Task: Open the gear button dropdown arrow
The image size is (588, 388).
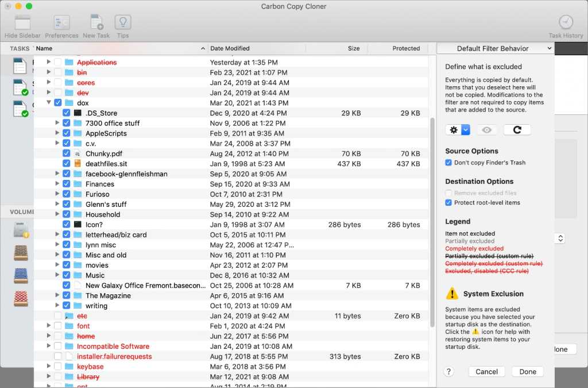Action: (465, 130)
